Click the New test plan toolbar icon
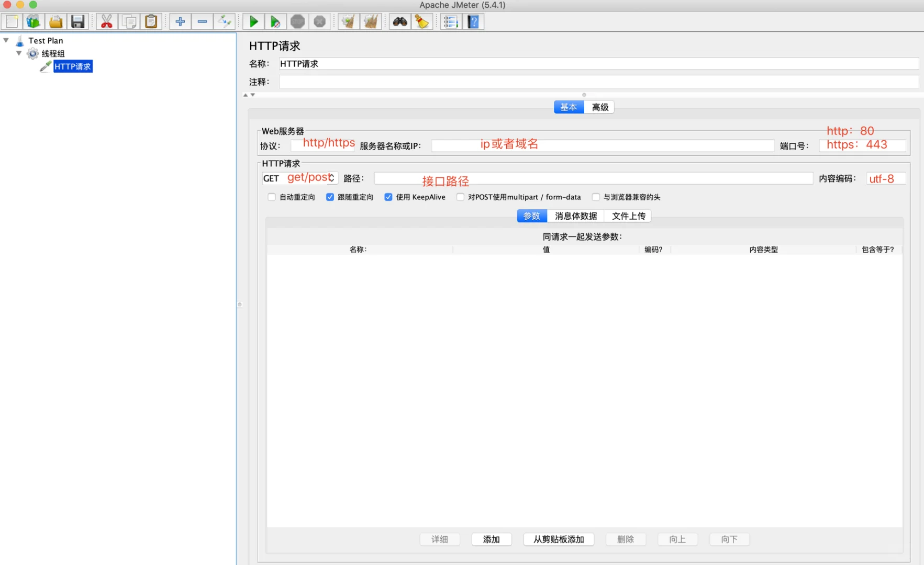This screenshot has height=565, width=924. click(12, 21)
